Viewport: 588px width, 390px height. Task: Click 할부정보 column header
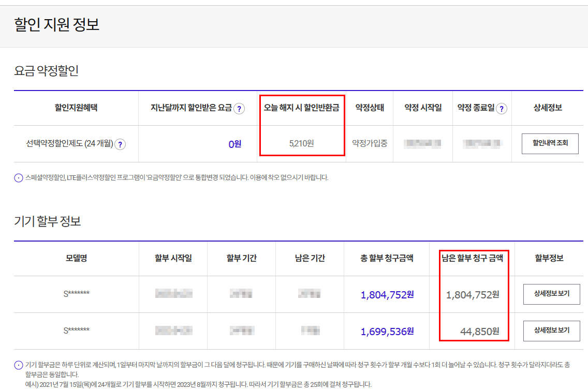(x=549, y=258)
